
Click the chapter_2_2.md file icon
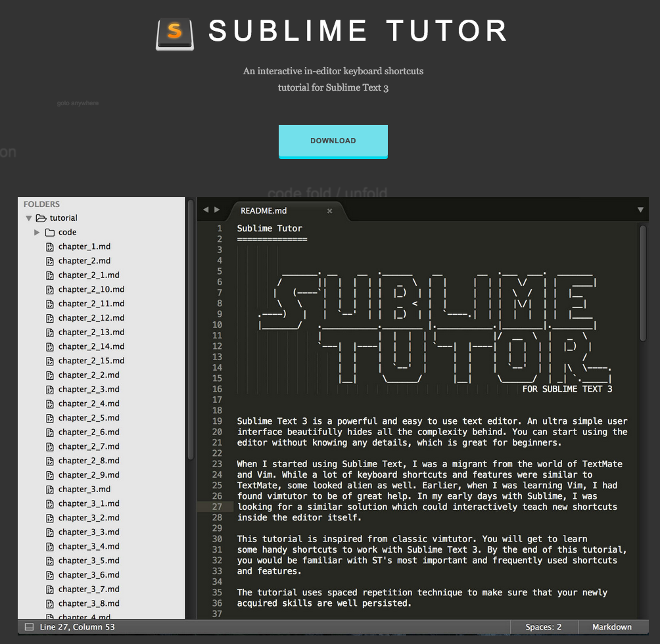click(x=50, y=376)
